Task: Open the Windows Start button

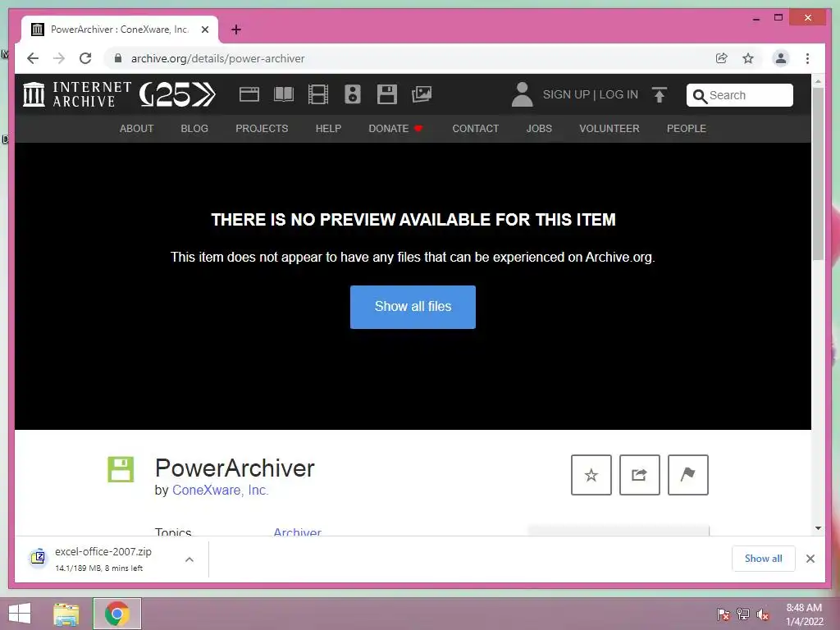Action: (x=20, y=614)
